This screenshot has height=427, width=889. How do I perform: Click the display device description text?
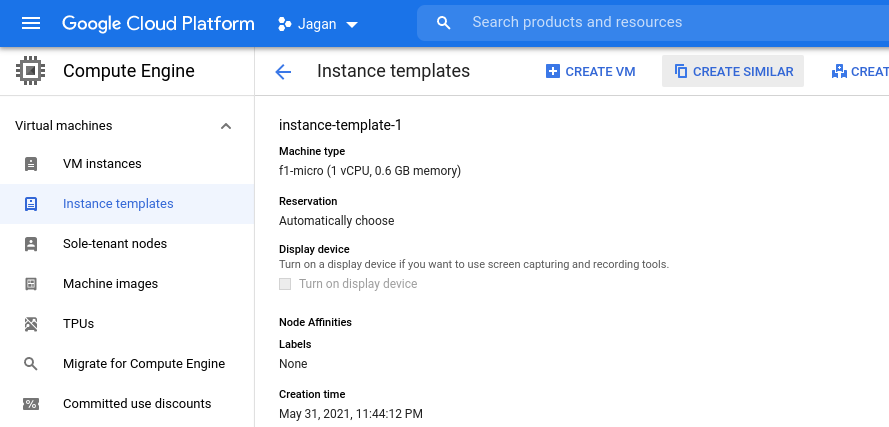(474, 264)
